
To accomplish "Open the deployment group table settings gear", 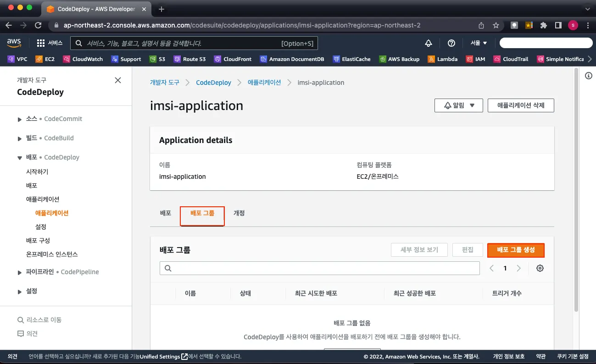I will pyautogui.click(x=540, y=268).
